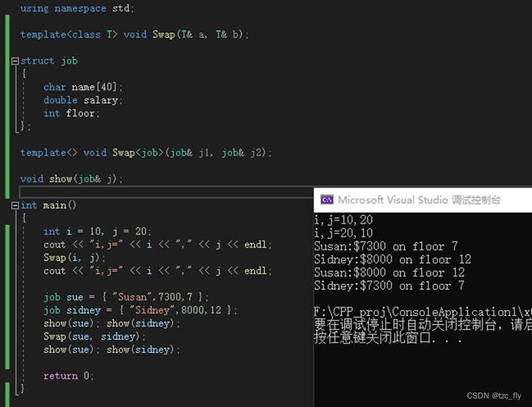This screenshot has height=407, width=532.
Task: Click the 'double salary;' line
Action: pyautogui.click(x=83, y=100)
